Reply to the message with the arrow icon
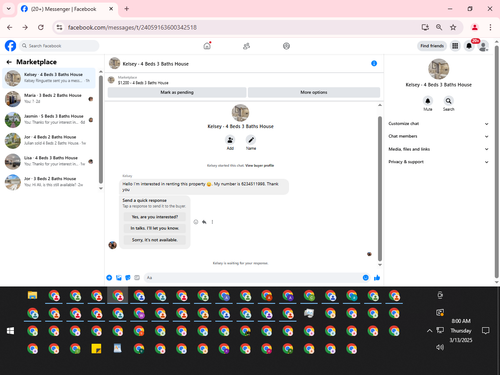The height and width of the screenshot is (375, 500). (204, 222)
